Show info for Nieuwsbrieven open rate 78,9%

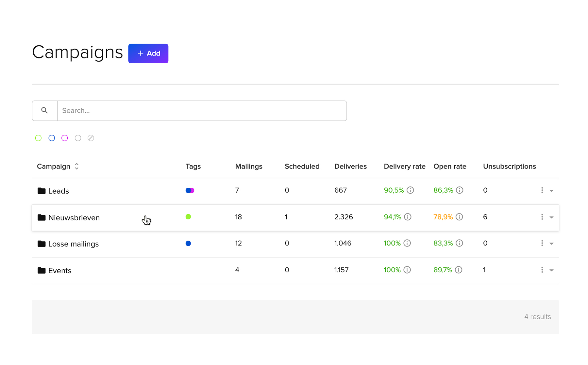459,217
